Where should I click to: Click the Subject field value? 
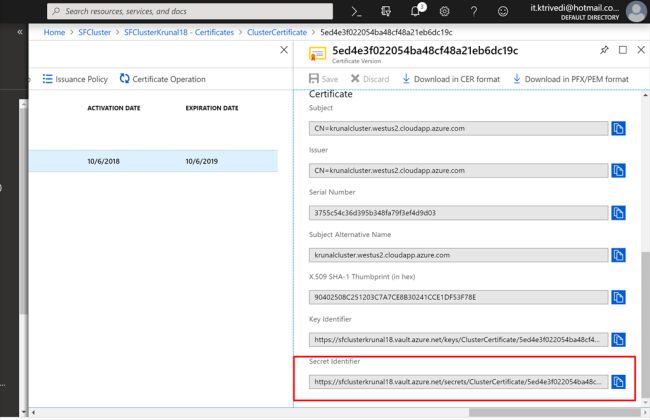458,129
